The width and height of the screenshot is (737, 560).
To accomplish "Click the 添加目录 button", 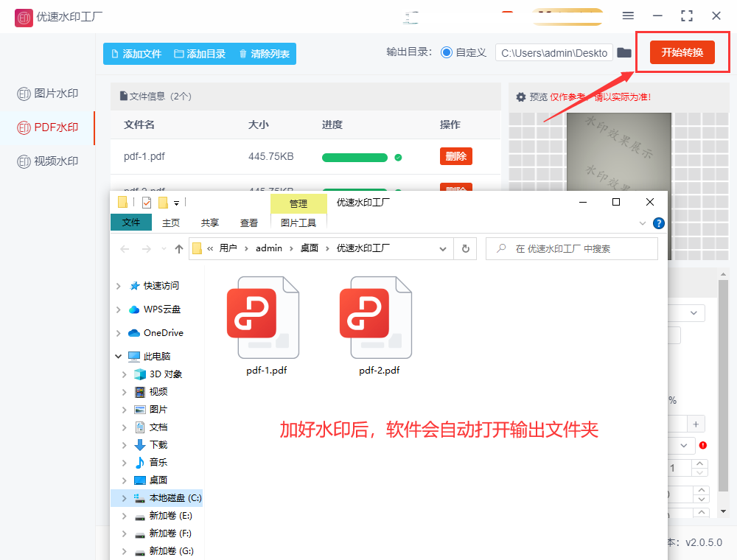I will click(x=200, y=54).
